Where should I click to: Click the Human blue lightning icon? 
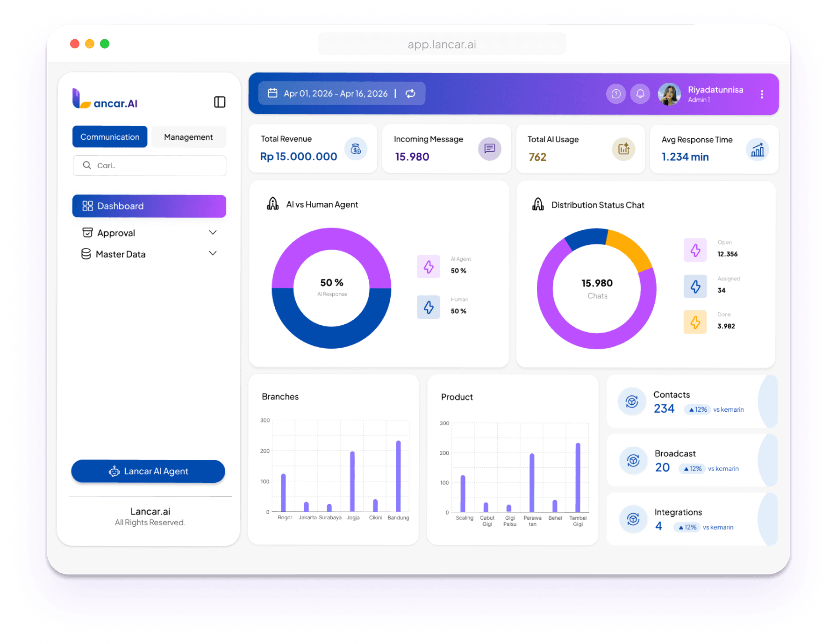pyautogui.click(x=429, y=307)
